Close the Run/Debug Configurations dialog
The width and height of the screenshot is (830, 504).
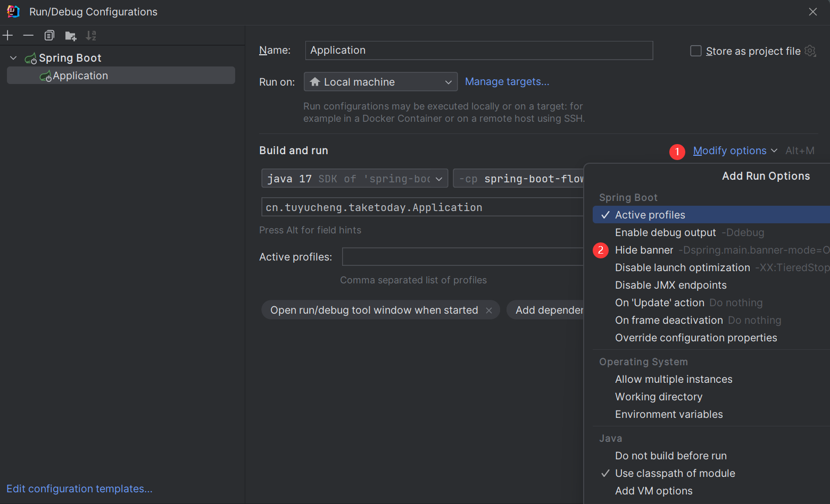point(813,12)
